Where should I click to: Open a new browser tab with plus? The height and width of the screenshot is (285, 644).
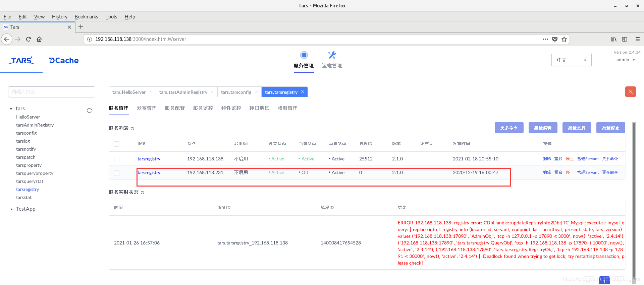coord(81,27)
